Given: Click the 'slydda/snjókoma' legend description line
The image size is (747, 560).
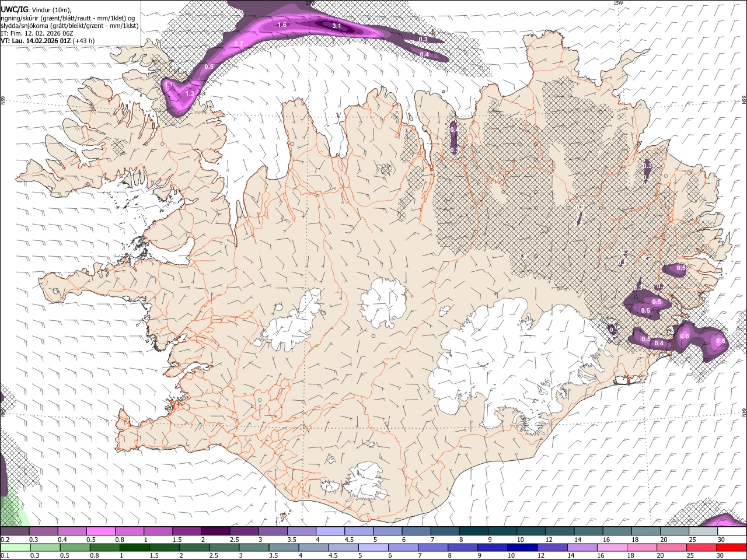Looking at the screenshot, I should (69, 26).
